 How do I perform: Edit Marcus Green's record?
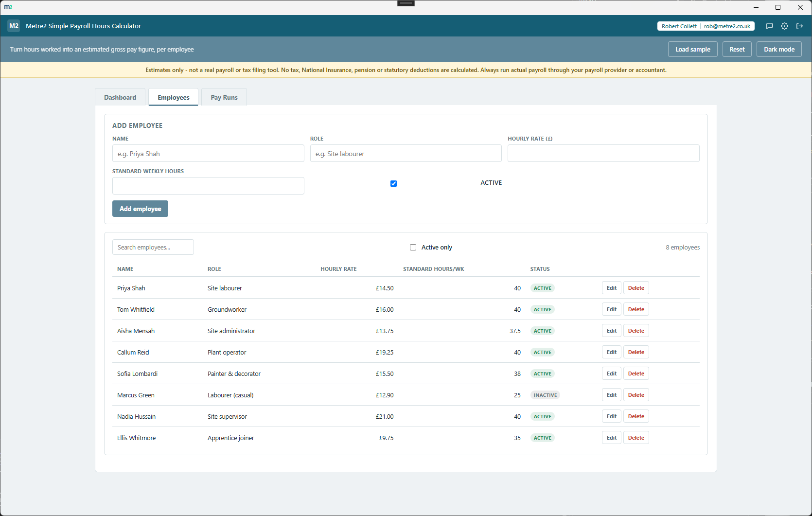coord(612,395)
